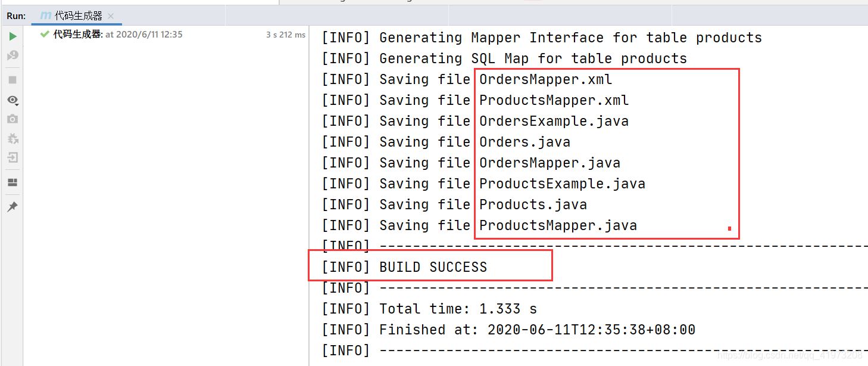
Task: Click the bug with gear icon
Action: click(x=13, y=138)
